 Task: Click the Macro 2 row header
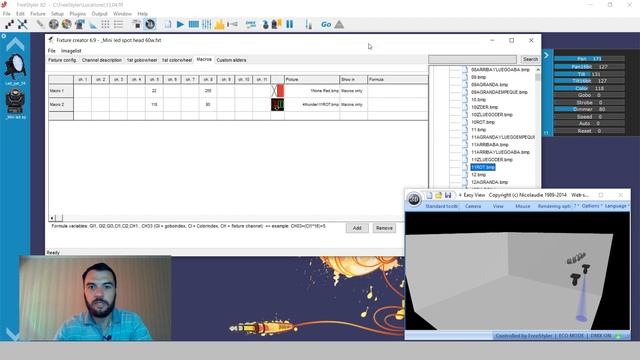point(61,105)
